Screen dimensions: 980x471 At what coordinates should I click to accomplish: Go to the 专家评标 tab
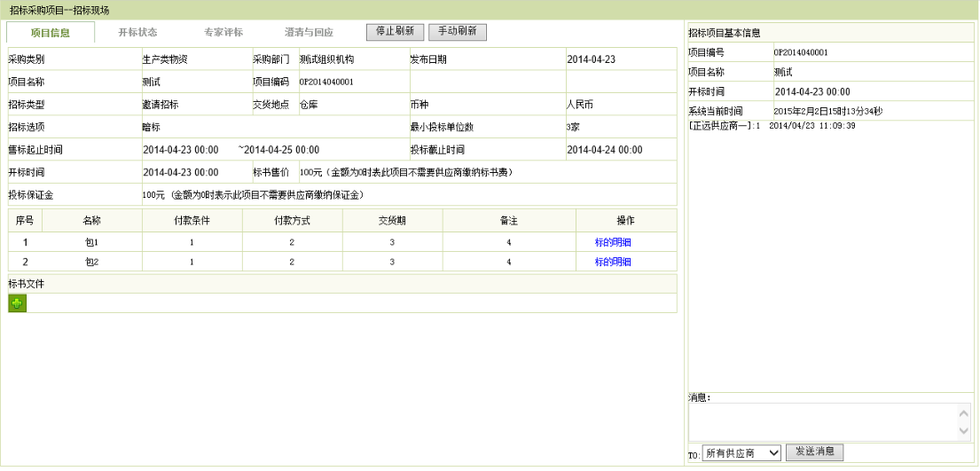[x=223, y=33]
